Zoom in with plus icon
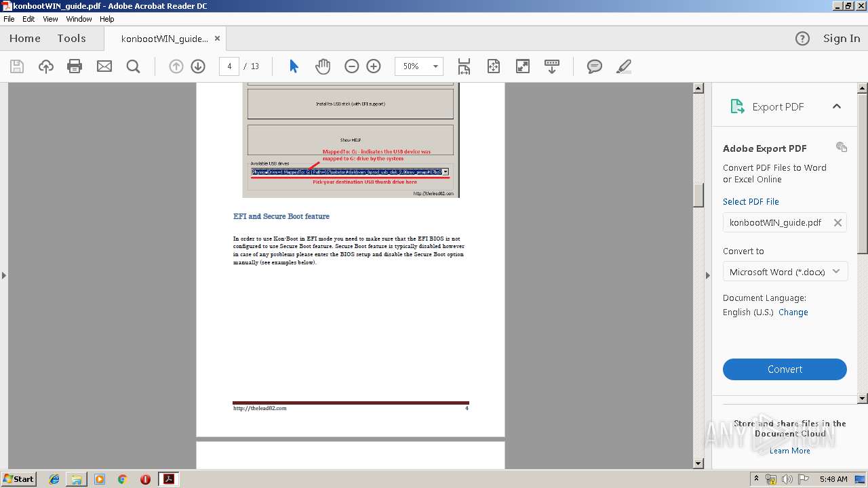The width and height of the screenshot is (868, 488). pos(374,66)
